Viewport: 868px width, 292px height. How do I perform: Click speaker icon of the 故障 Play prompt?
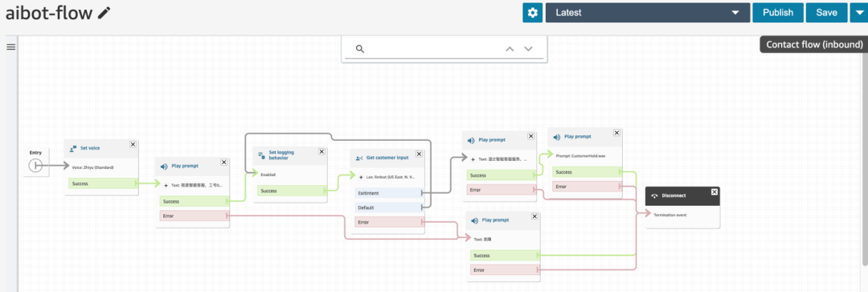[474, 220]
